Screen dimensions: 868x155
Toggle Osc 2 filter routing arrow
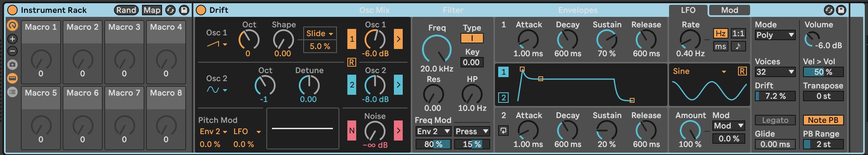(398, 85)
